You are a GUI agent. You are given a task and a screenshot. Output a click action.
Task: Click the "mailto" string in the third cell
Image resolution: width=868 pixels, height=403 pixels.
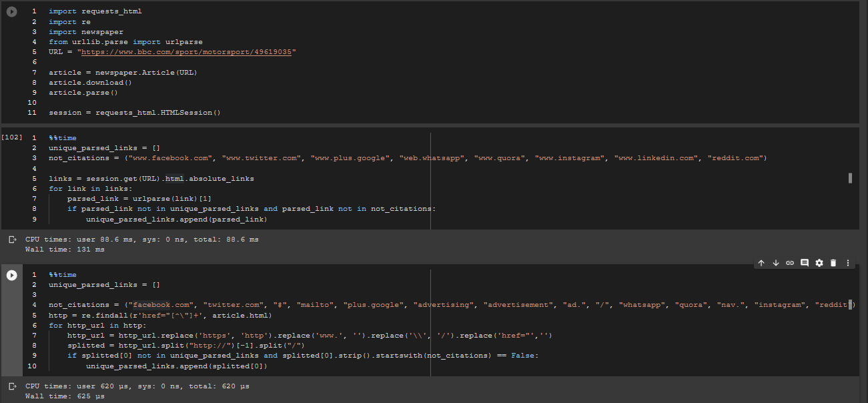click(315, 305)
